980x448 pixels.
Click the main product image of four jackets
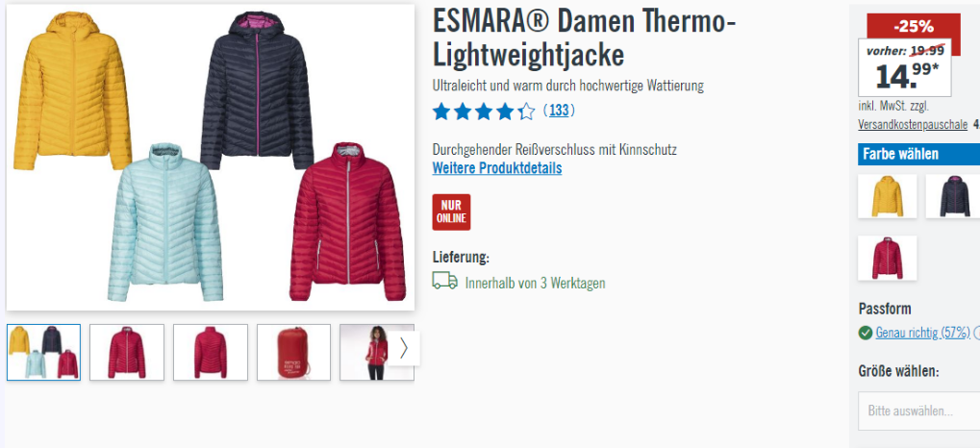(211, 158)
